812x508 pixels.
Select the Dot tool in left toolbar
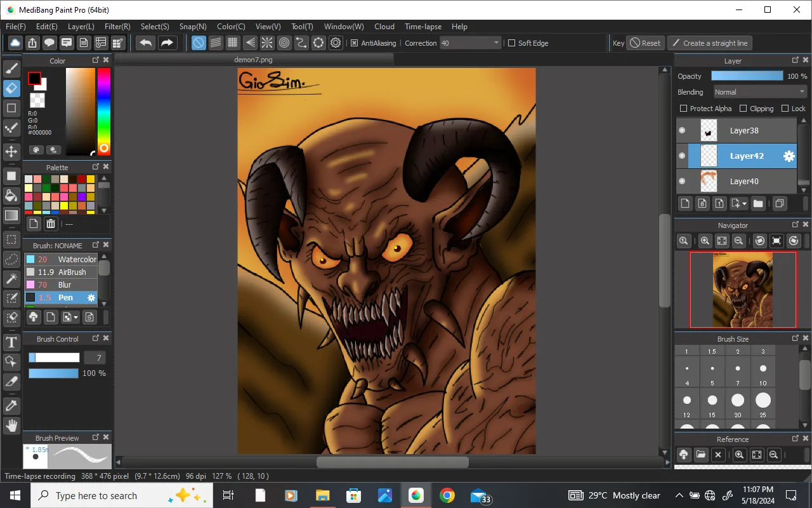pos(11,129)
